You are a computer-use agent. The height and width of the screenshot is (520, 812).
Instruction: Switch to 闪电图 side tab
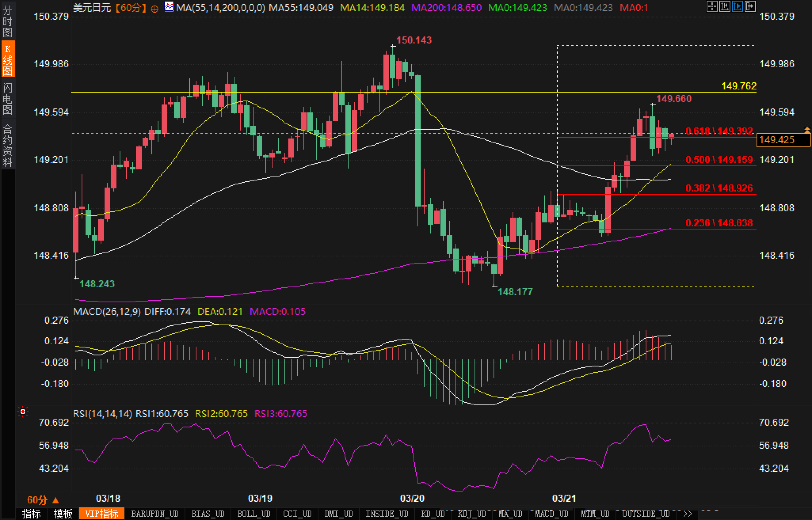tap(8, 99)
